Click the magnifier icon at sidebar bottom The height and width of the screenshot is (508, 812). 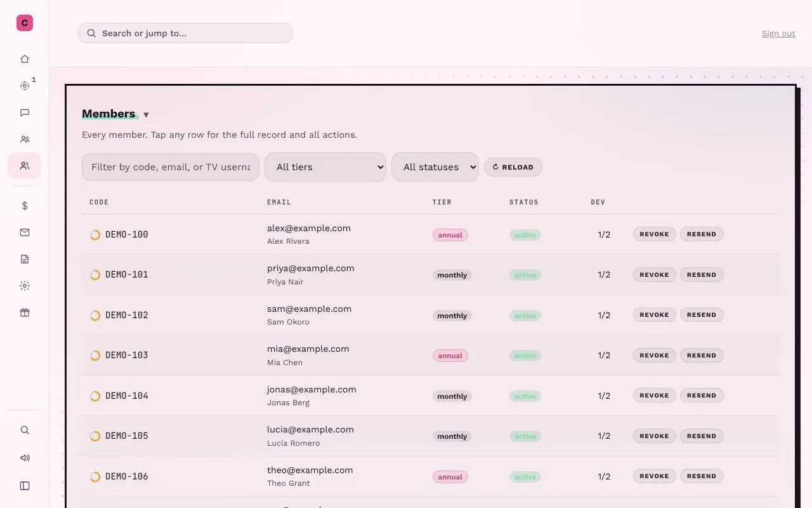(25, 430)
